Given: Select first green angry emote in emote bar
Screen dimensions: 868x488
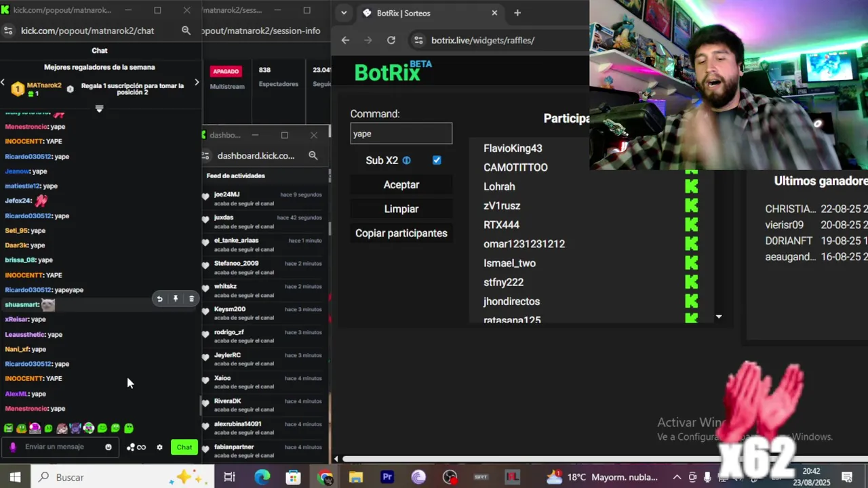Looking at the screenshot, I should [8, 428].
